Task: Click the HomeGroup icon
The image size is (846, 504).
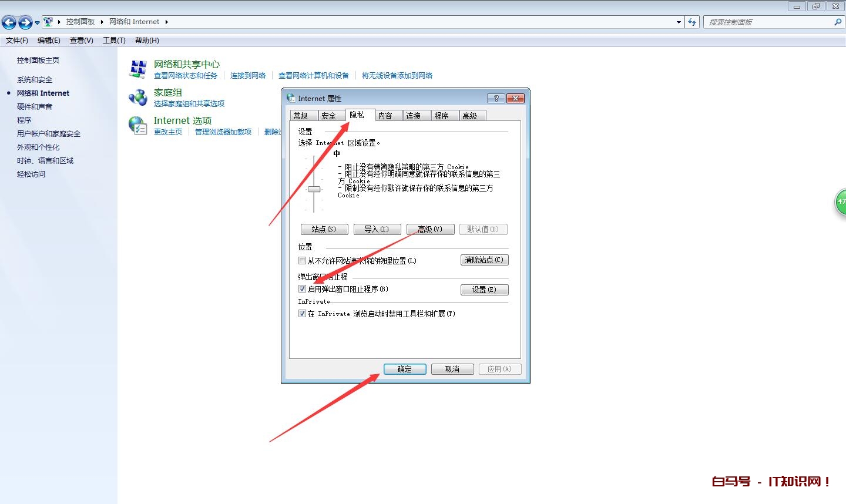Action: 138,97
